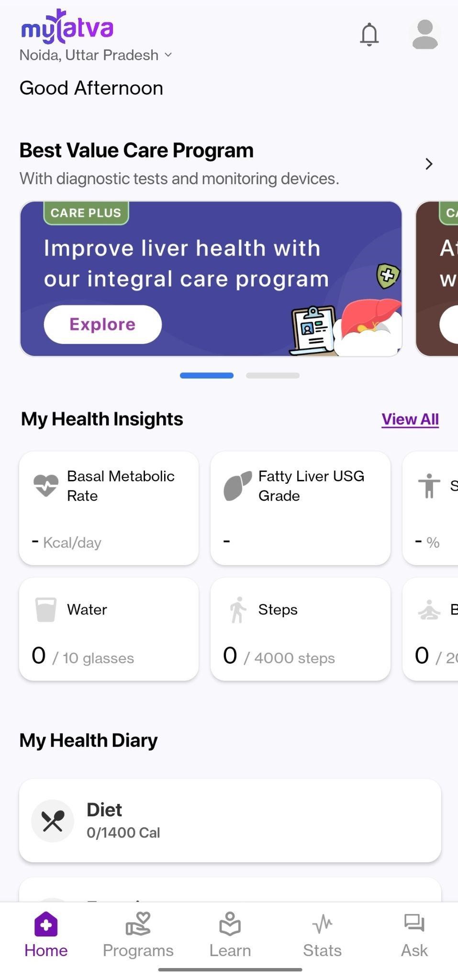Tap the Basal Metabolic Rate heart icon

[x=46, y=485]
